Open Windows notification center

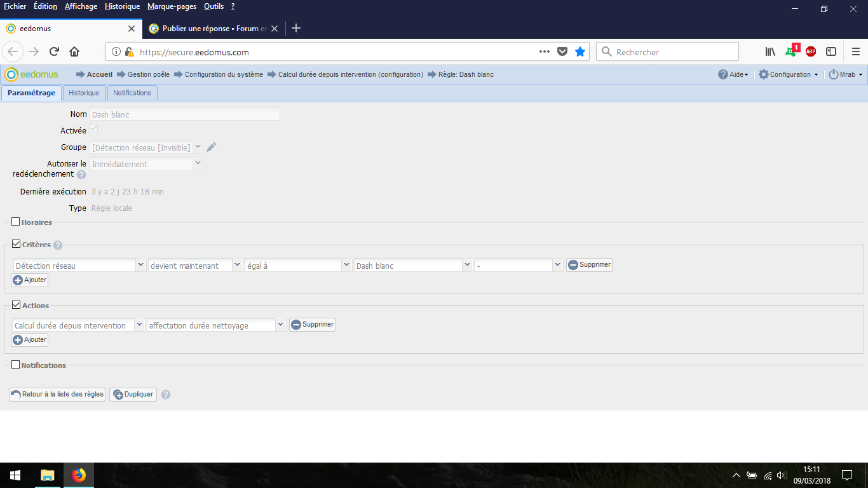pos(846,475)
